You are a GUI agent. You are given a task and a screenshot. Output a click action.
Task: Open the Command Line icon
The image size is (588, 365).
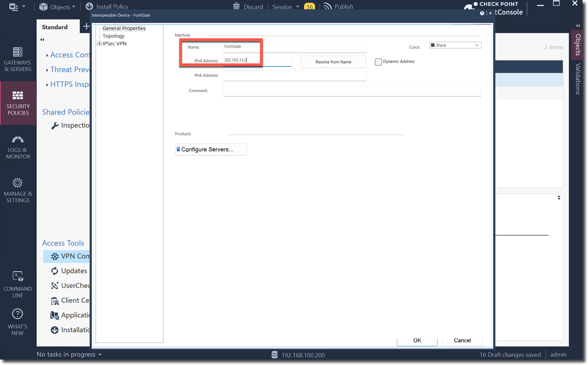pyautogui.click(x=18, y=276)
